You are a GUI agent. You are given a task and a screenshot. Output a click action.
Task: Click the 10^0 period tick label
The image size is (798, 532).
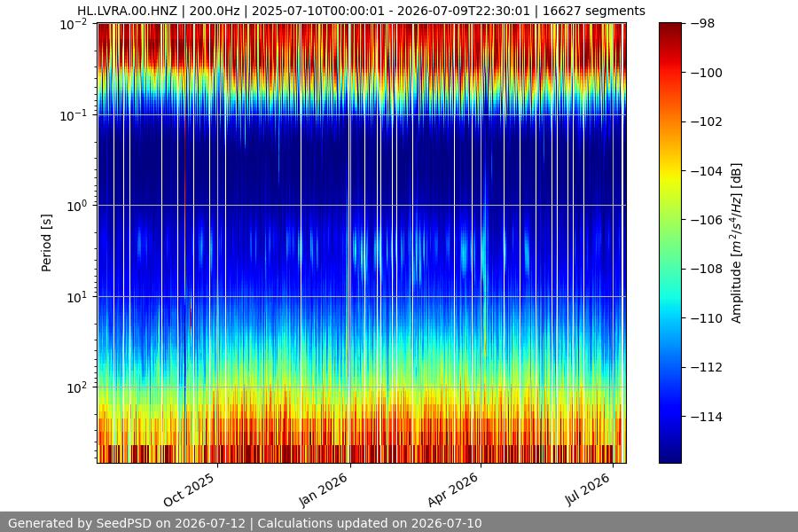76,207
